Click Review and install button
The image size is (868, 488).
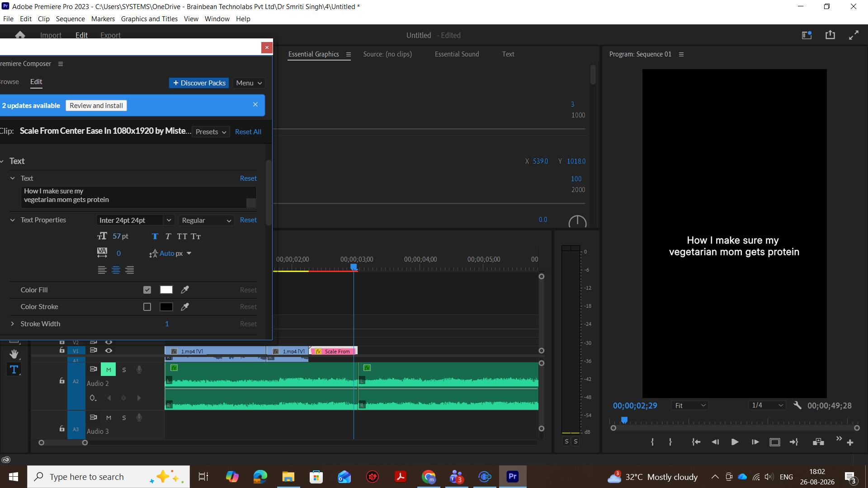(x=96, y=105)
